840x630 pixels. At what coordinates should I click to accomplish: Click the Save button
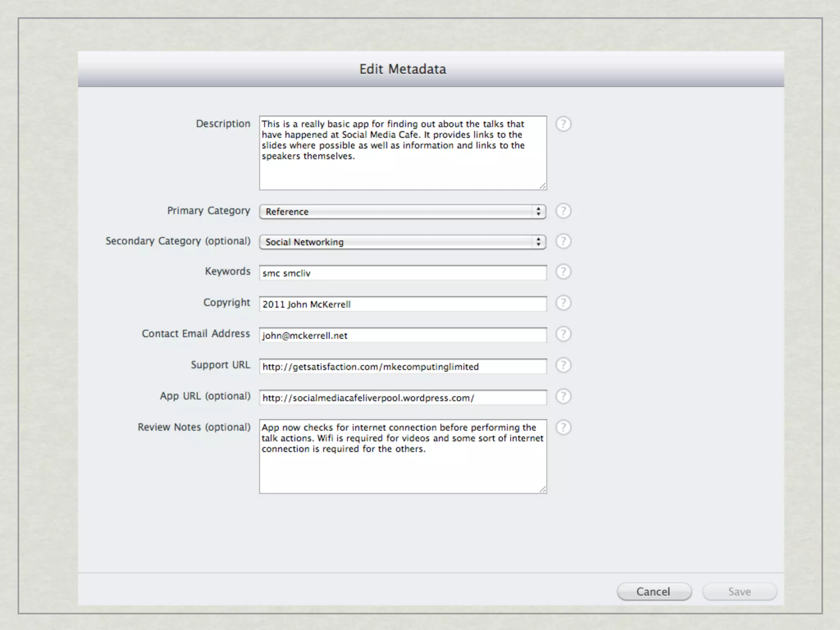[x=739, y=591]
